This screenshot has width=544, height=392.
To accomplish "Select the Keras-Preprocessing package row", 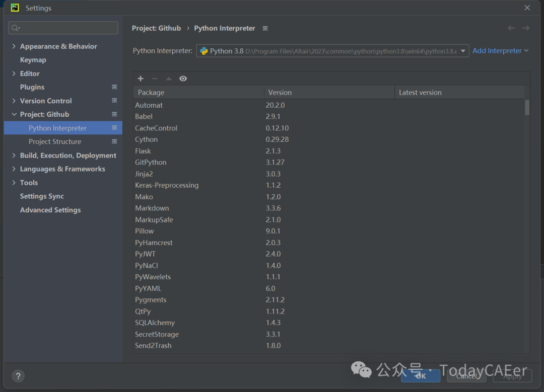I will [x=329, y=185].
